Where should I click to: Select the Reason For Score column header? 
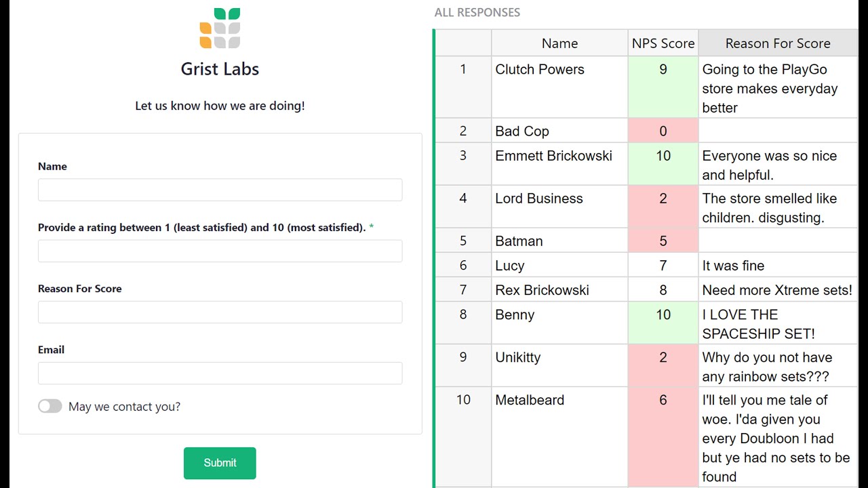(x=777, y=43)
